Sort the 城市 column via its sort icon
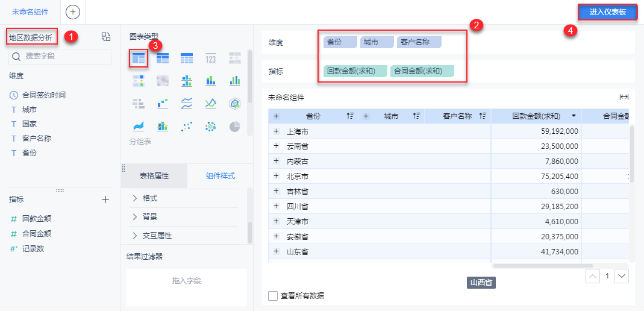The image size is (644, 311). 416,116
